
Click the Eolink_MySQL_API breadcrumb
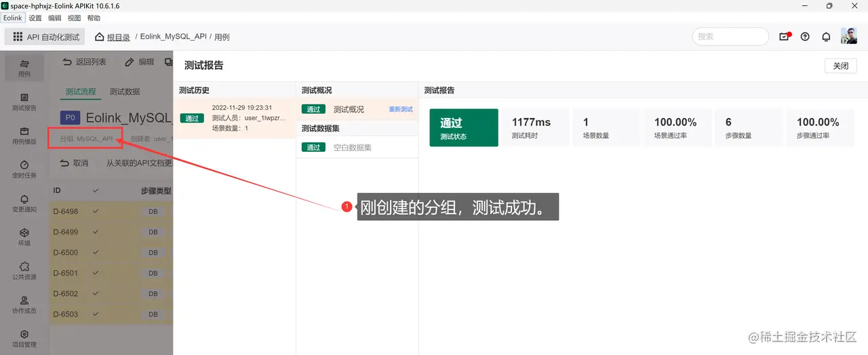173,37
